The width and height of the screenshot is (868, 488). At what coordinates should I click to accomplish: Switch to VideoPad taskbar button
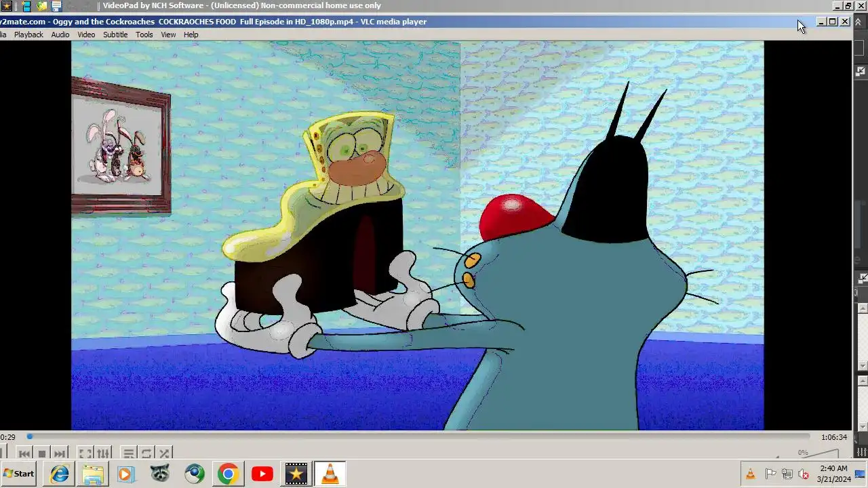click(x=296, y=474)
